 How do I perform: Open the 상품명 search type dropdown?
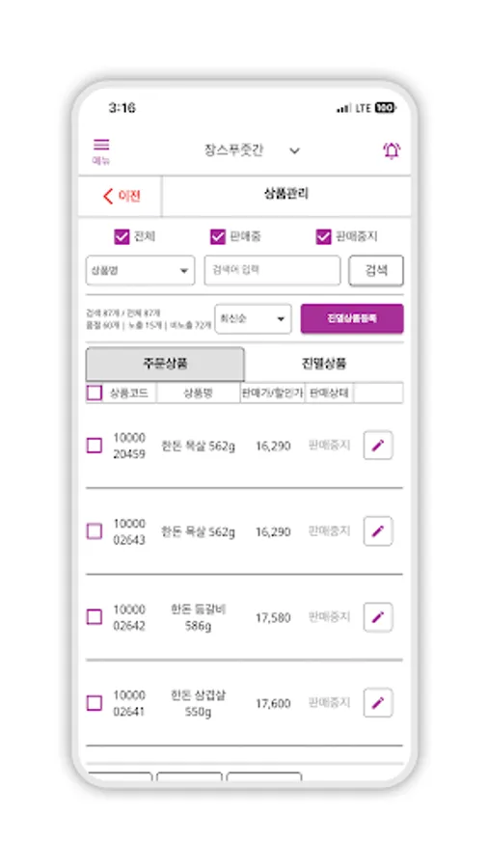tap(141, 271)
